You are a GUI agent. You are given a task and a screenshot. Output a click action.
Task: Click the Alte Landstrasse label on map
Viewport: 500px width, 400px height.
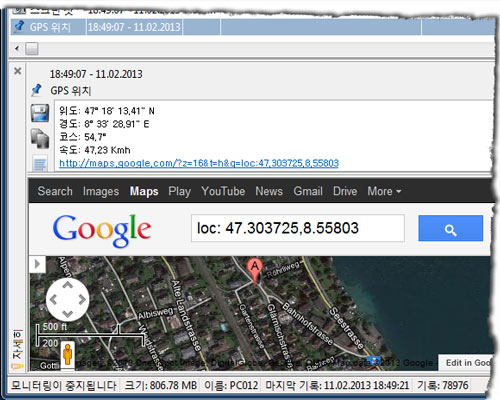coord(186,315)
